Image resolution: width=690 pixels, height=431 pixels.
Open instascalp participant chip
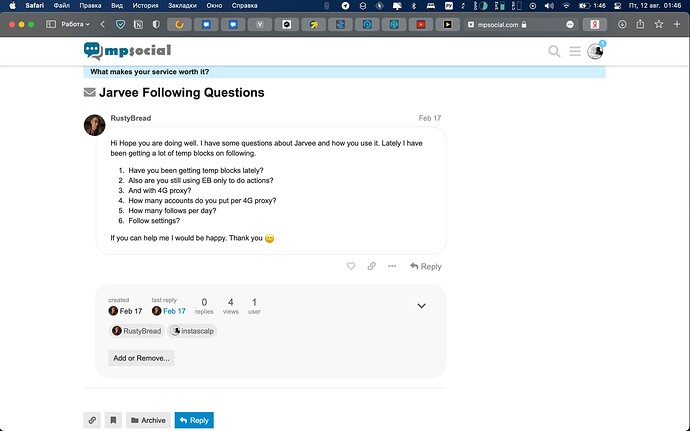pos(193,331)
